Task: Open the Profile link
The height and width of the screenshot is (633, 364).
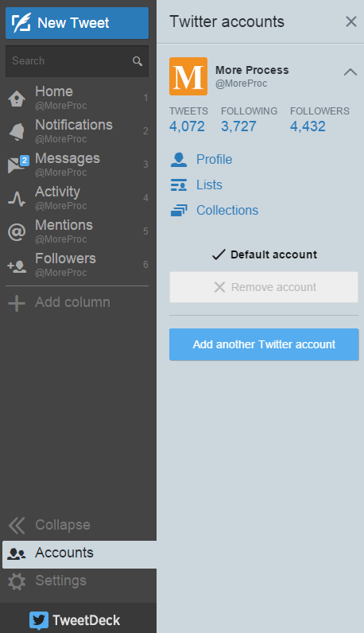Action: [x=214, y=160]
